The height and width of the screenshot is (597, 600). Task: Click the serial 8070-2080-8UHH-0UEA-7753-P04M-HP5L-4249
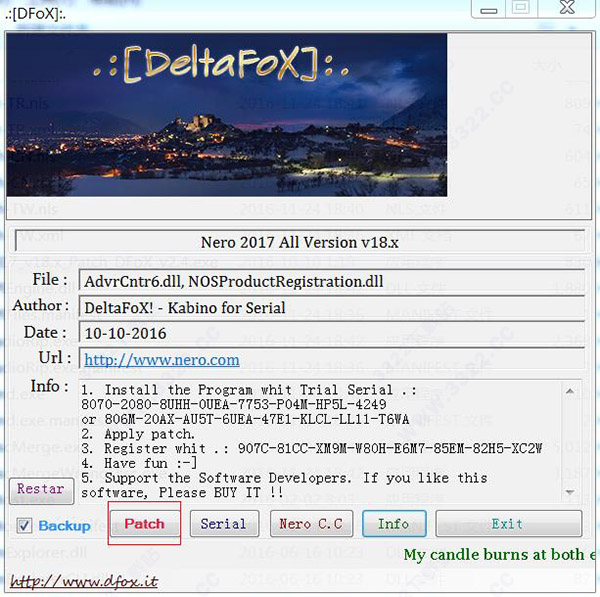click(234, 405)
